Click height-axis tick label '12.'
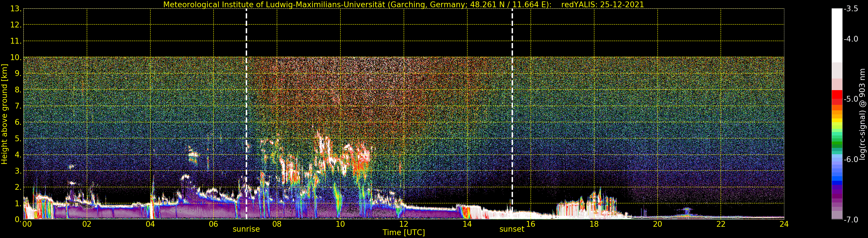 16,25
